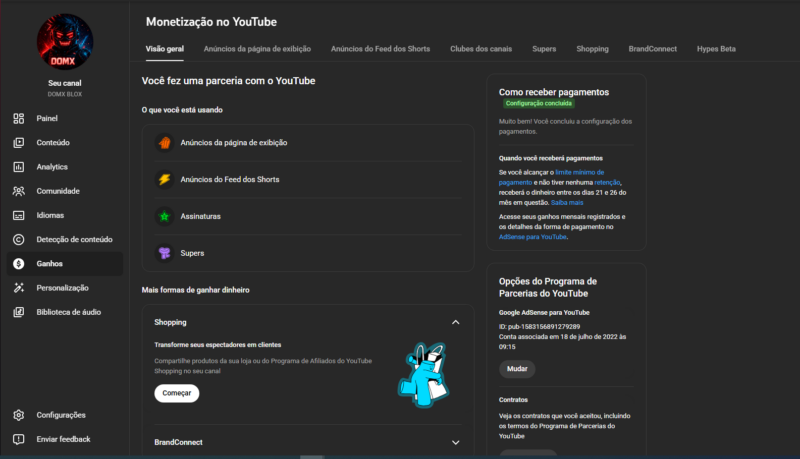
Task: Open the Anúncios do Feed dos Shorts tab
Action: tap(381, 49)
